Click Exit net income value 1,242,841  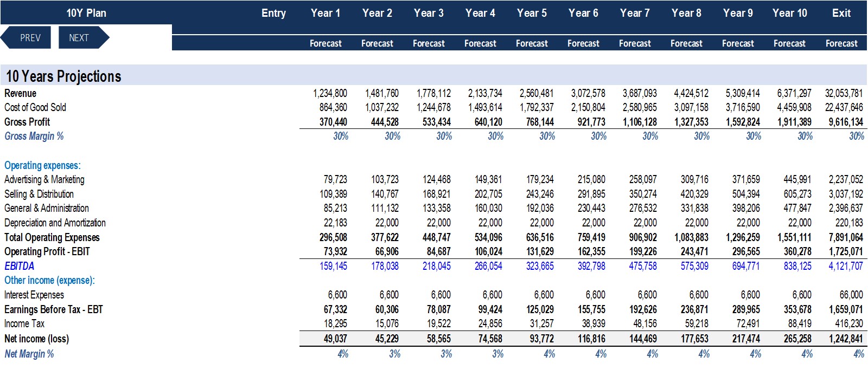845,339
